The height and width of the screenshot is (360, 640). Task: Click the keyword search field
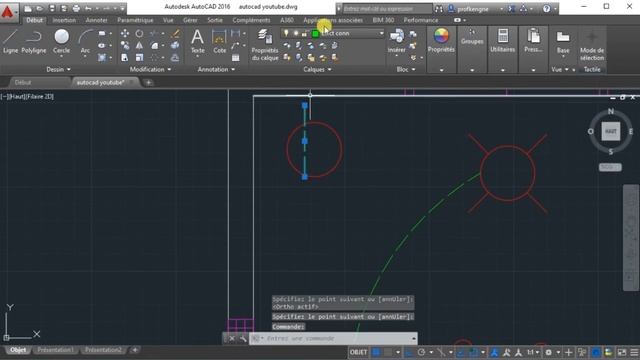coord(387,9)
